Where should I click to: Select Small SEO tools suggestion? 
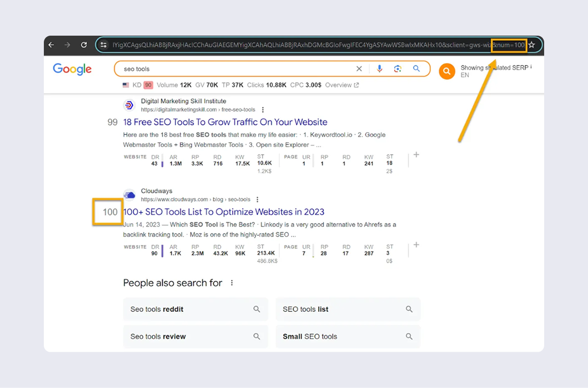pyautogui.click(x=347, y=336)
